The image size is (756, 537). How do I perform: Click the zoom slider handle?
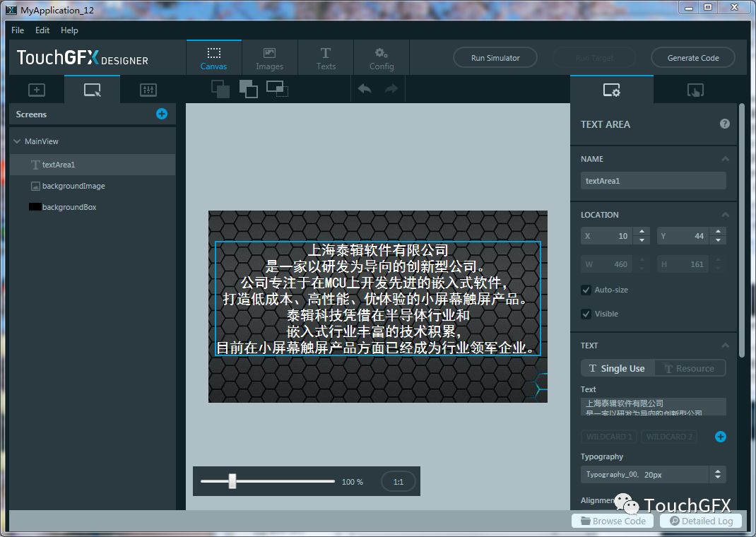232,481
